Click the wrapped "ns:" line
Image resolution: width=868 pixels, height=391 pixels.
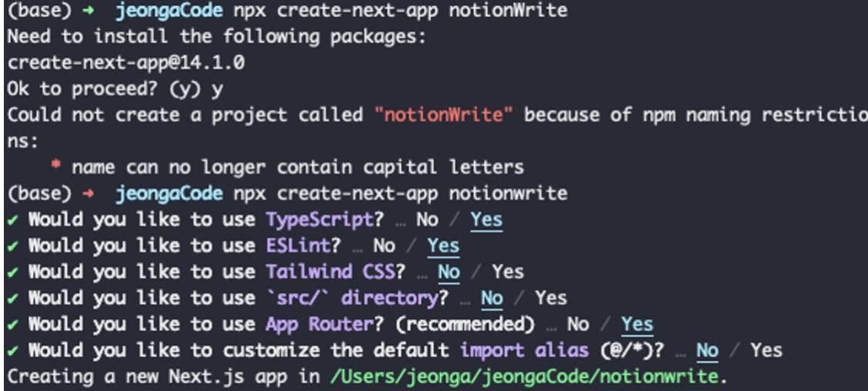(22, 141)
